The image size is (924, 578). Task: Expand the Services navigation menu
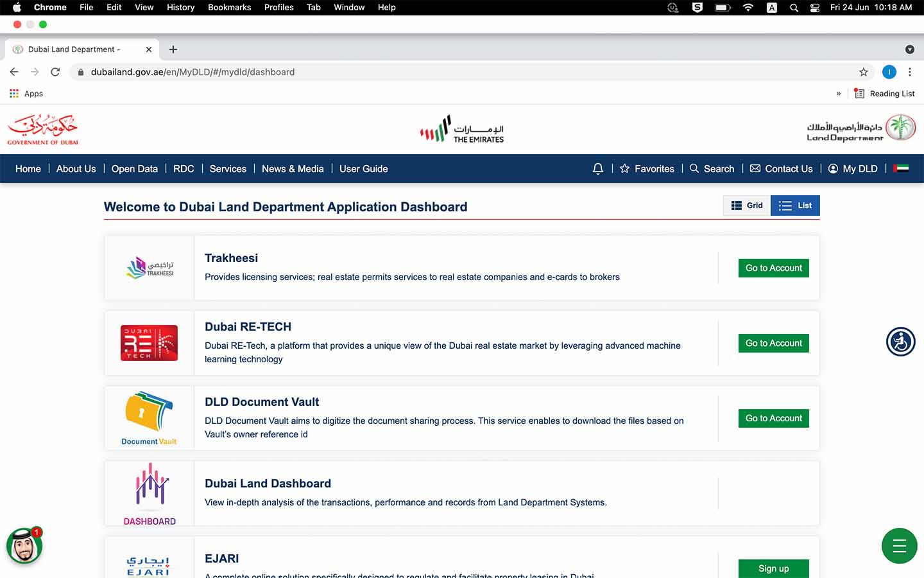pos(228,169)
